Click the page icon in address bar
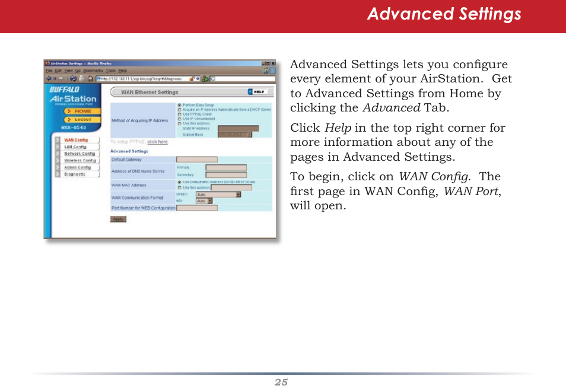Screen dimensions: 566x392 99,78
